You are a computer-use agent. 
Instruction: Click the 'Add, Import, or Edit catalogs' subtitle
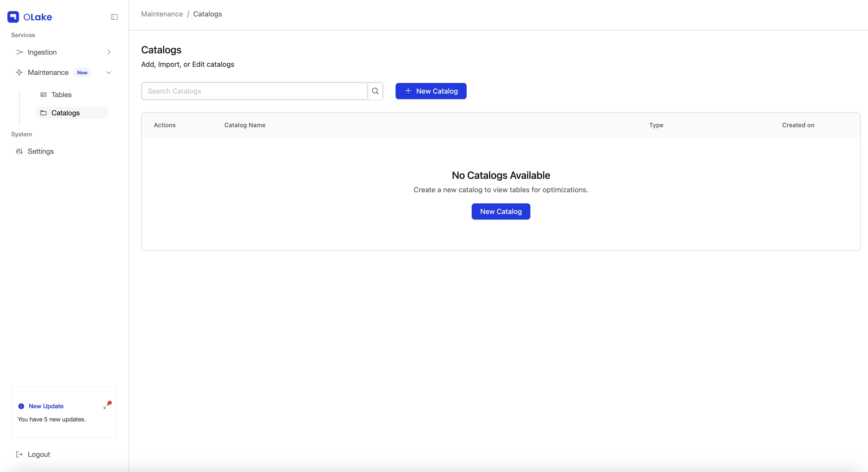pyautogui.click(x=188, y=64)
